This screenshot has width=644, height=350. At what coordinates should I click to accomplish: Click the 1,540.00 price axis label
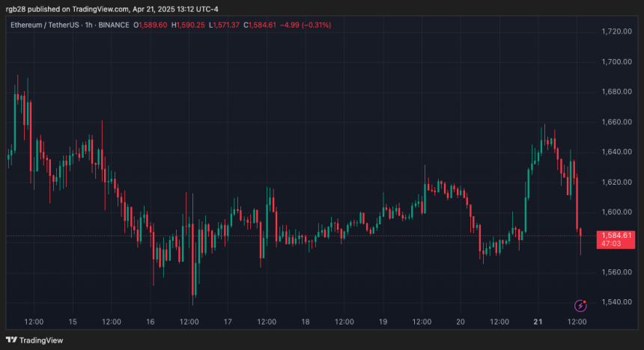coord(616,302)
